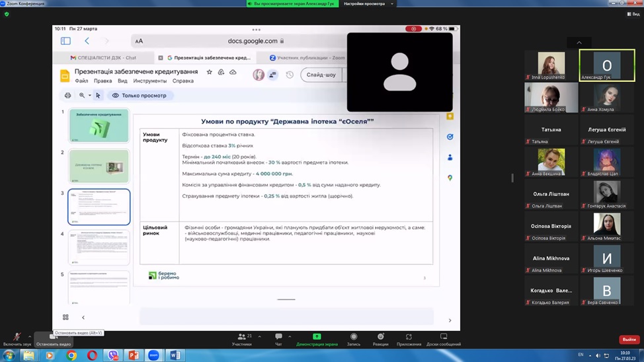Open the Справка menu

click(x=182, y=81)
